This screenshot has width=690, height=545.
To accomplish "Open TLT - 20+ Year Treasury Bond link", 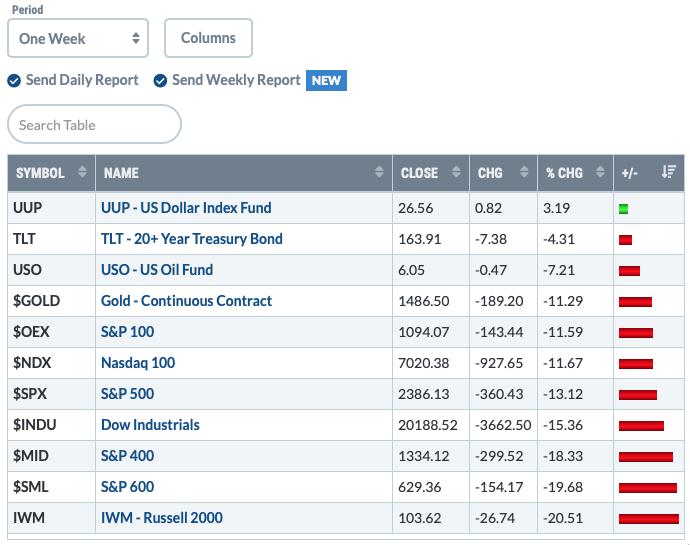I will 192,239.
